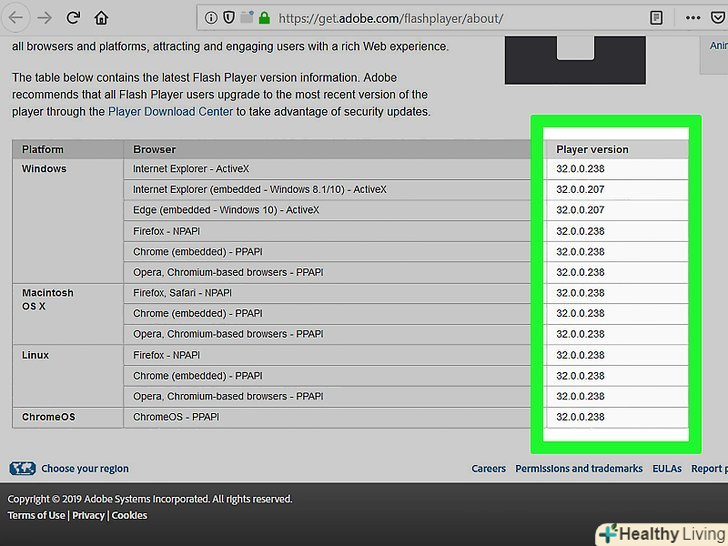The image size is (728, 546).
Task: Click the Flash Player animation box
Action: click(575, 60)
